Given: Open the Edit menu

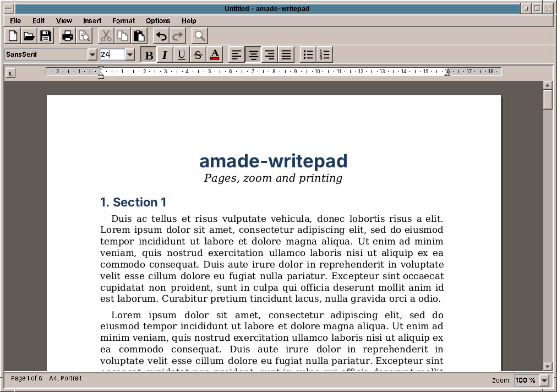Looking at the screenshot, I should [39, 20].
